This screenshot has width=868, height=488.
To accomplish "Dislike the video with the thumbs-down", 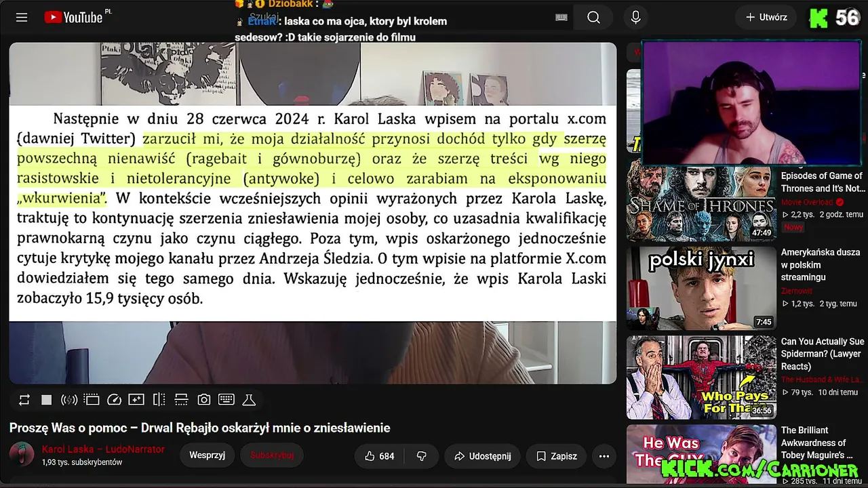I will pos(422,456).
